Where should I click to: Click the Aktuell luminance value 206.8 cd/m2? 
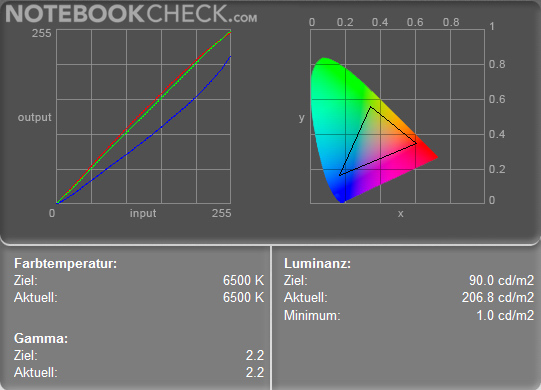[498, 298]
